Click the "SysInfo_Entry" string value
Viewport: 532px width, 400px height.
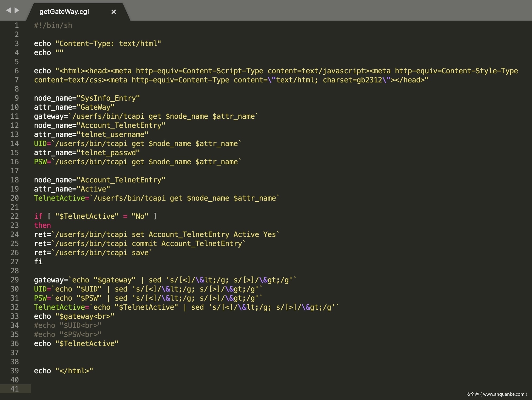coord(108,98)
